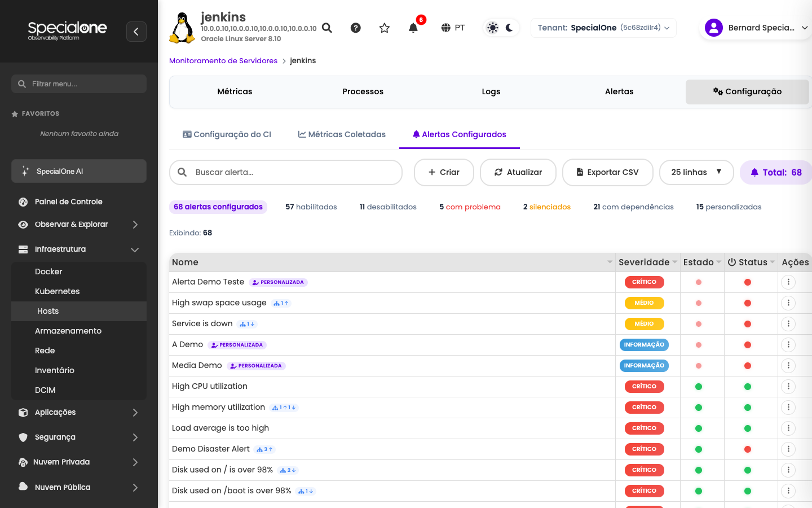Click dependency icon on Demo Disaster Alert
This screenshot has height=508, width=812.
(264, 449)
